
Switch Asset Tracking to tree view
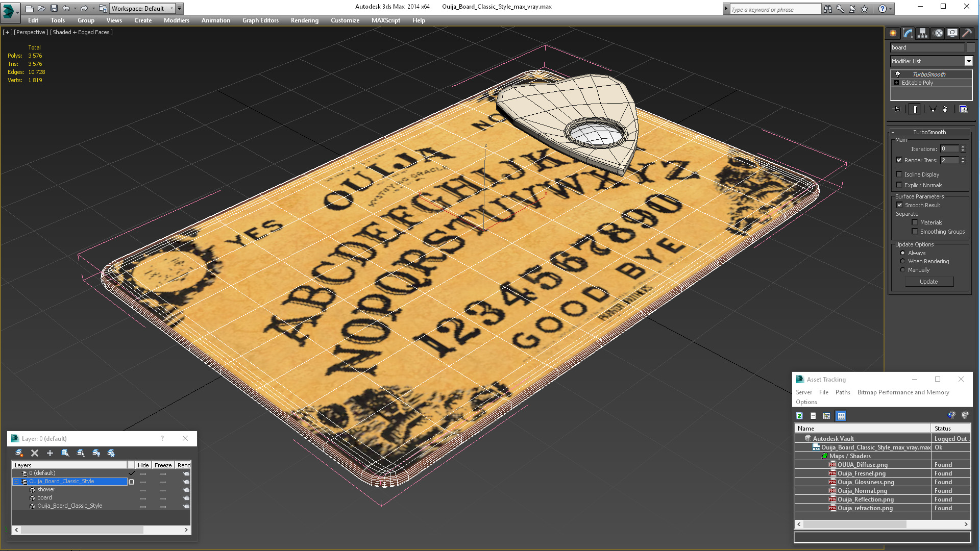827,416
